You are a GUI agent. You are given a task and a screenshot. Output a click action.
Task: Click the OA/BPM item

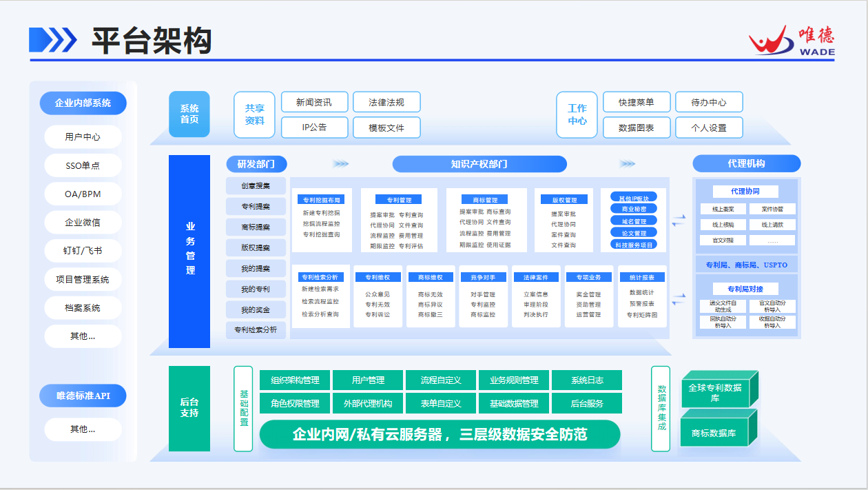point(83,194)
